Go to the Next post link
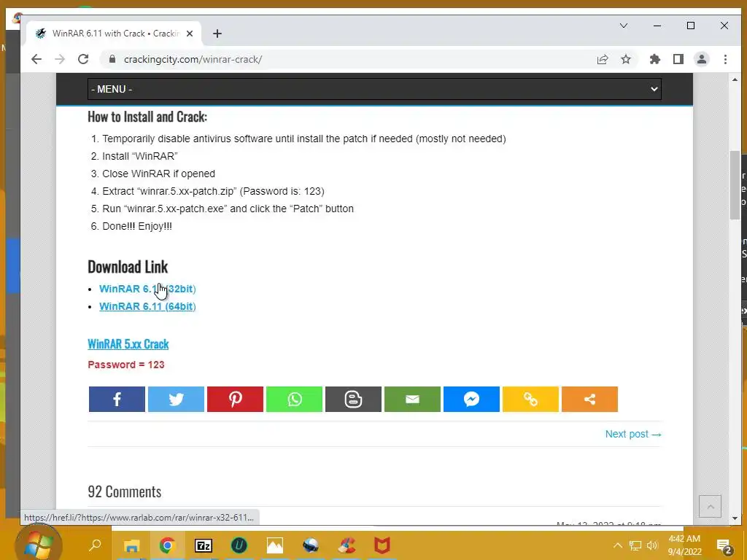The image size is (747, 560). pos(633,434)
